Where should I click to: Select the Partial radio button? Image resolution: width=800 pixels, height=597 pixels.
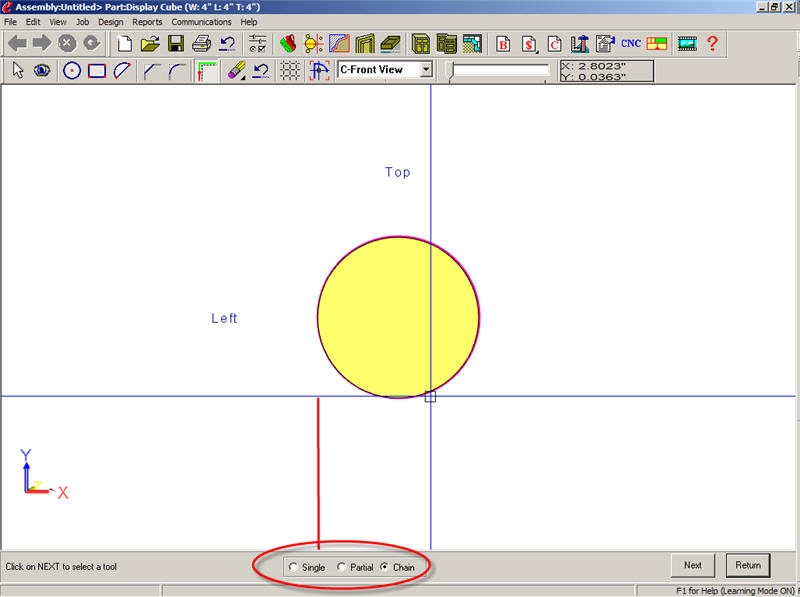[x=342, y=567]
